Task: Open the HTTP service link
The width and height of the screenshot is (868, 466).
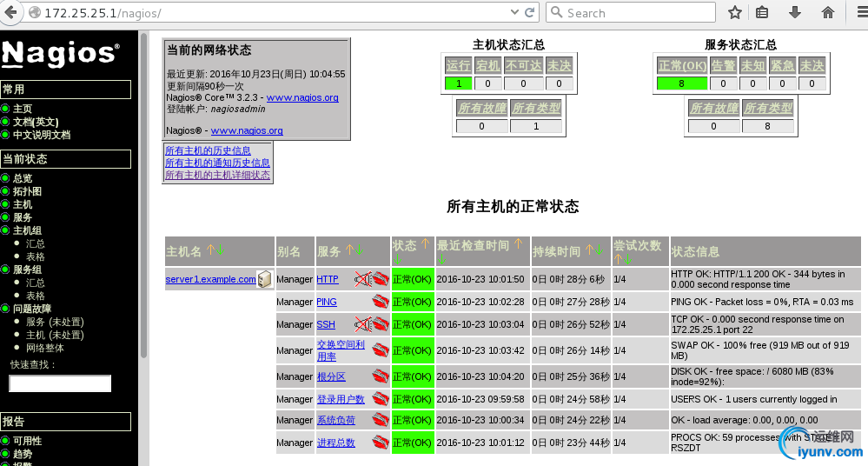Action: (x=328, y=279)
